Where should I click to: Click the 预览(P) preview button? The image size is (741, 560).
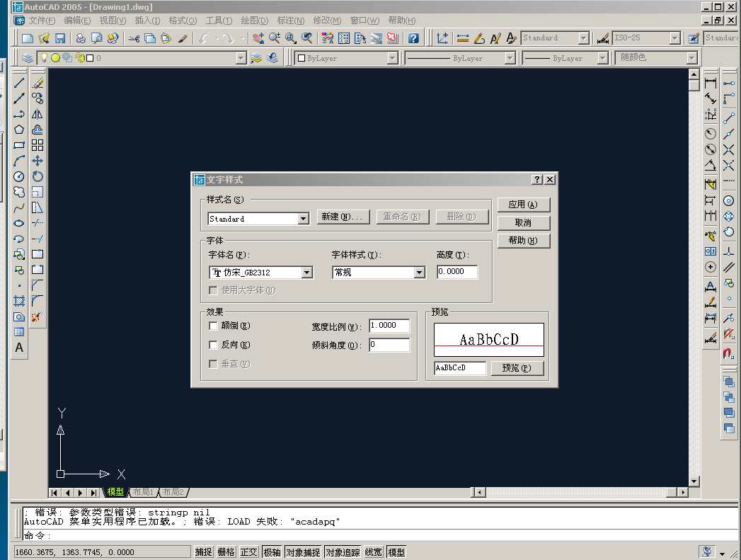(x=517, y=367)
